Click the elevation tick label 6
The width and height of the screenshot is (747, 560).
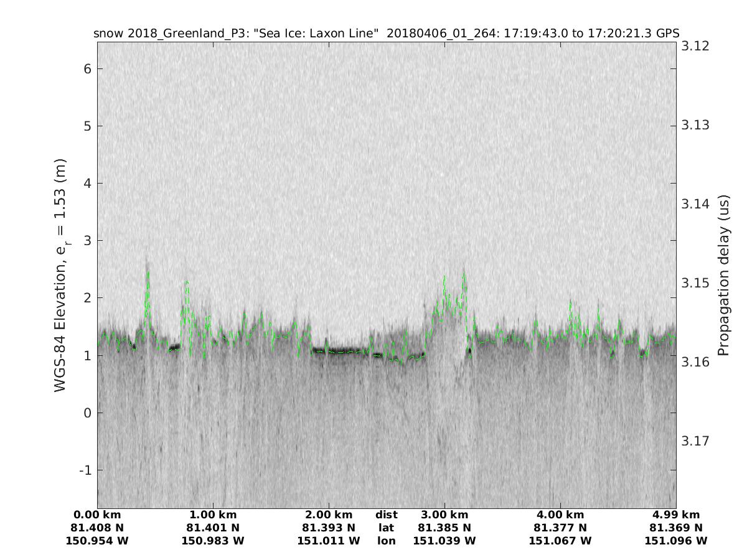click(88, 68)
